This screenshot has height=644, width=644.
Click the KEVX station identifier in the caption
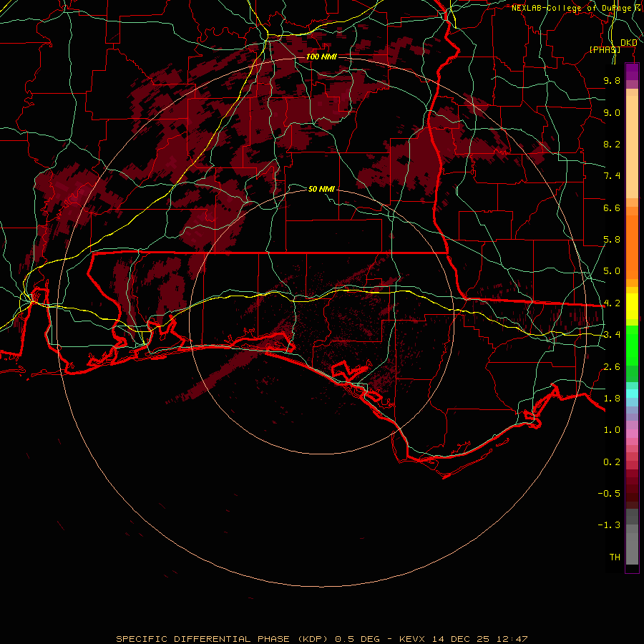tap(412, 639)
